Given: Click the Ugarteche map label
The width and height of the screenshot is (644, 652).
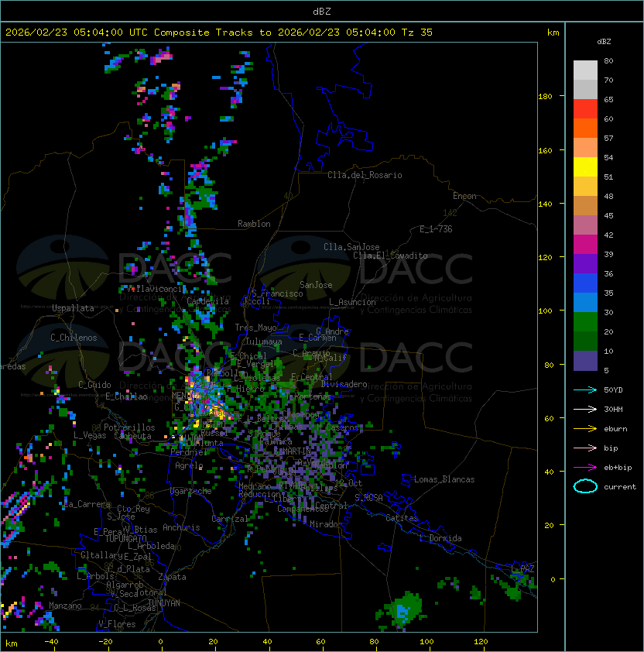Looking at the screenshot, I should [191, 491].
